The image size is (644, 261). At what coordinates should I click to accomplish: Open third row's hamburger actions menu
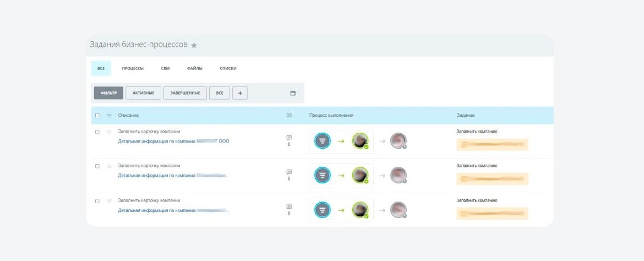[x=109, y=201]
